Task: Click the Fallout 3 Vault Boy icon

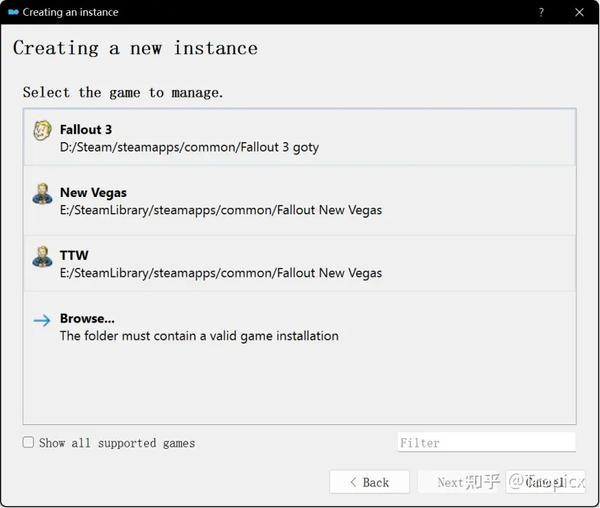Action: pyautogui.click(x=42, y=130)
